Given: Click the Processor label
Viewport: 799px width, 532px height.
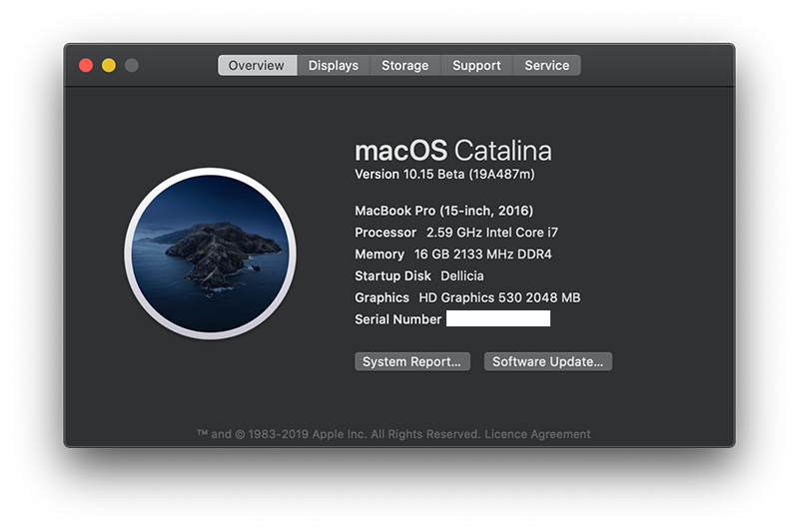Looking at the screenshot, I should pos(386,233).
